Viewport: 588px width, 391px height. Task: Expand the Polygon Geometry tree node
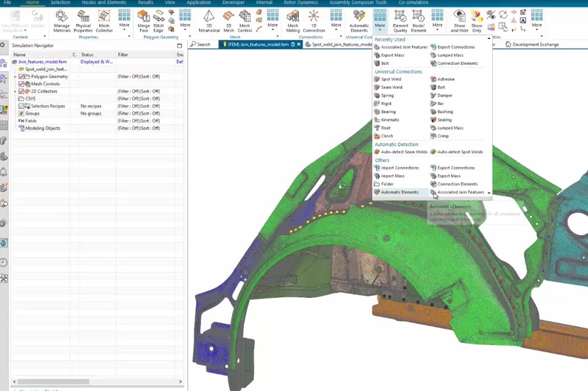tap(15, 77)
